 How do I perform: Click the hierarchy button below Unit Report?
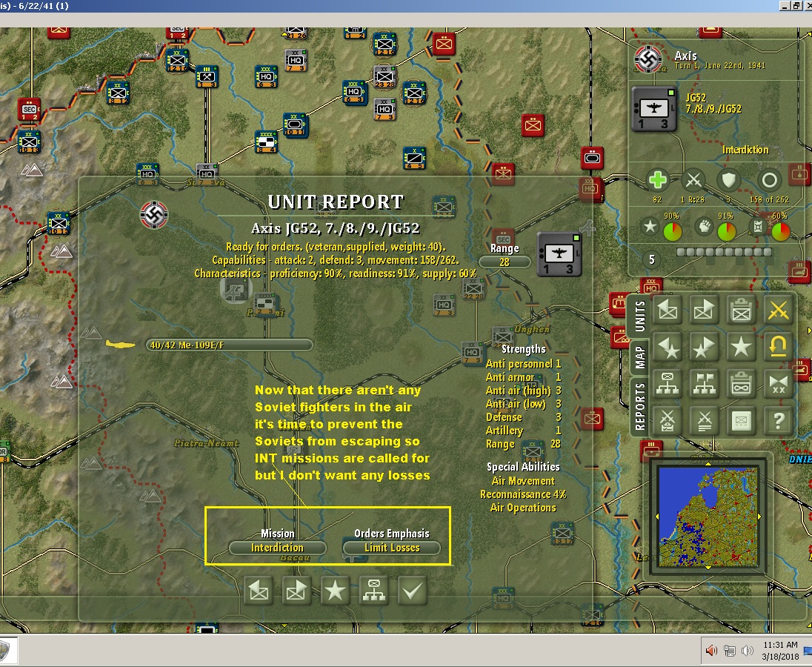[x=374, y=591]
